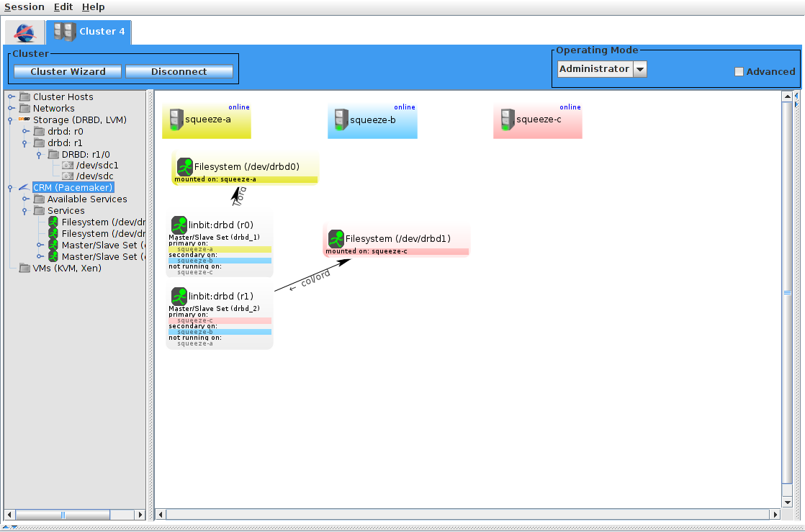This screenshot has height=532, width=805.
Task: Expand the Cluster Hosts tree node
Action: pos(12,96)
